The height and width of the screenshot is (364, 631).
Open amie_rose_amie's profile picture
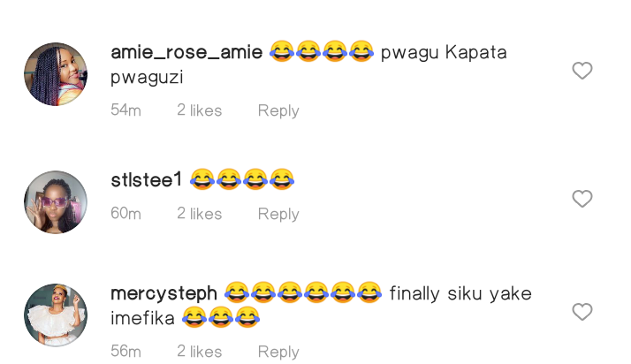pos(56,74)
